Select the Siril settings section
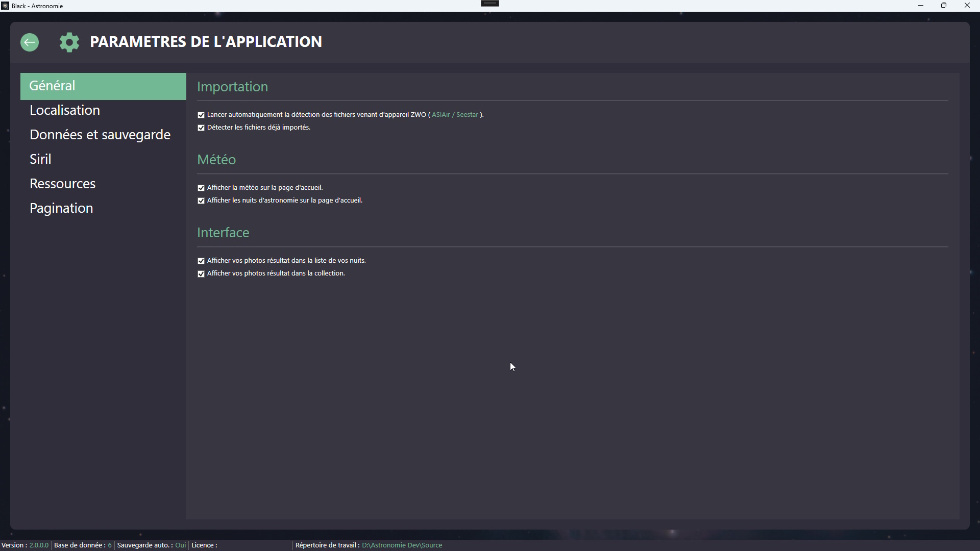The image size is (980, 551). tap(40, 159)
